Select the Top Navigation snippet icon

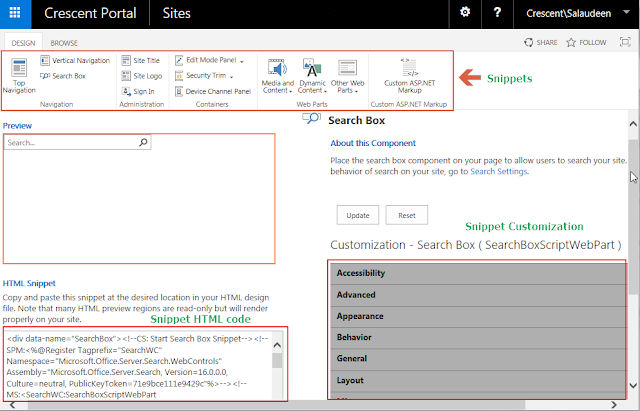(19, 76)
